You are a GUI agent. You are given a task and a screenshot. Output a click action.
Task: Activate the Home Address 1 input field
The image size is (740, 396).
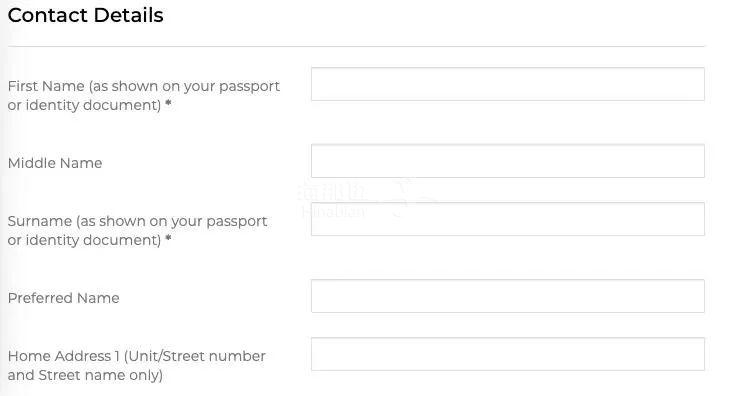[x=508, y=354]
